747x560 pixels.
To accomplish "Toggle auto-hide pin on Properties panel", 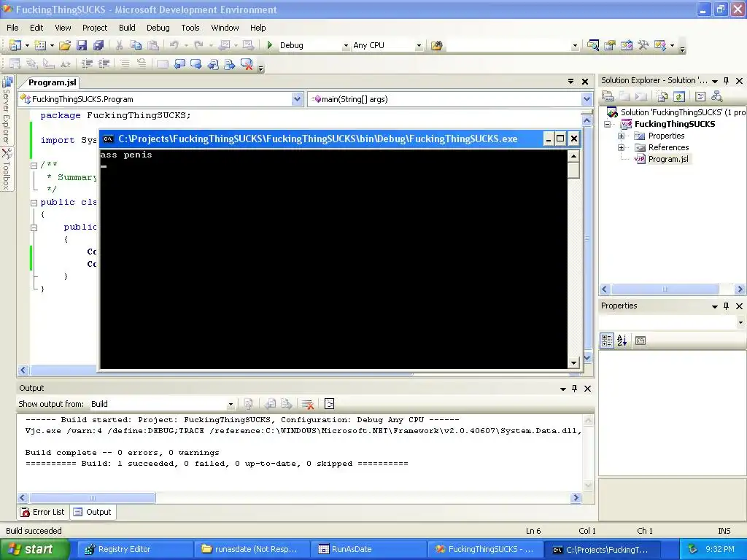I will coord(726,306).
